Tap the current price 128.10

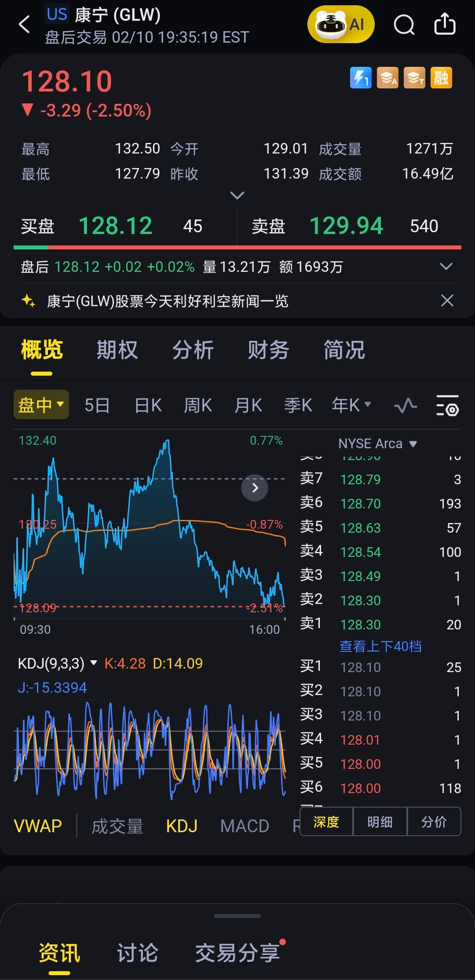click(x=67, y=81)
